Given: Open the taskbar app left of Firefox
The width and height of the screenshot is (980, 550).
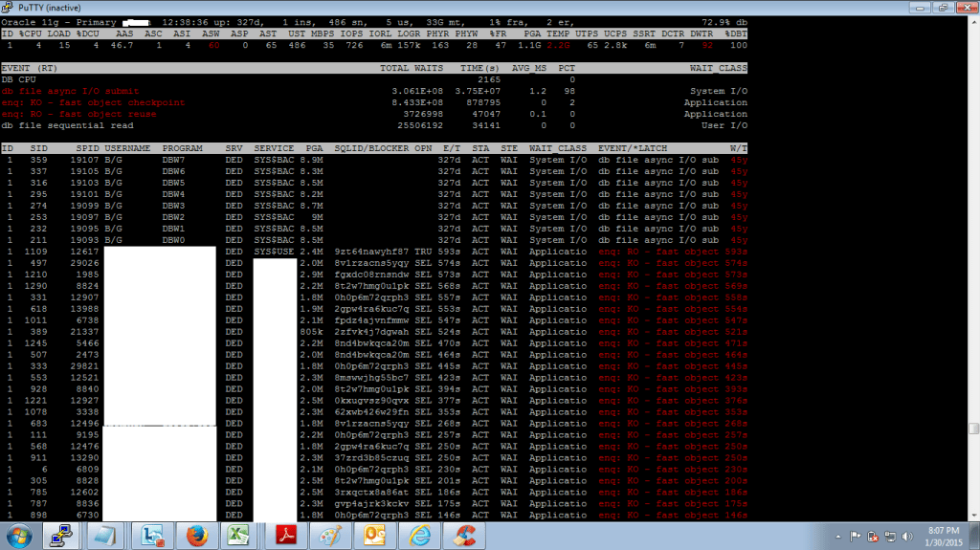Looking at the screenshot, I should click(x=152, y=537).
